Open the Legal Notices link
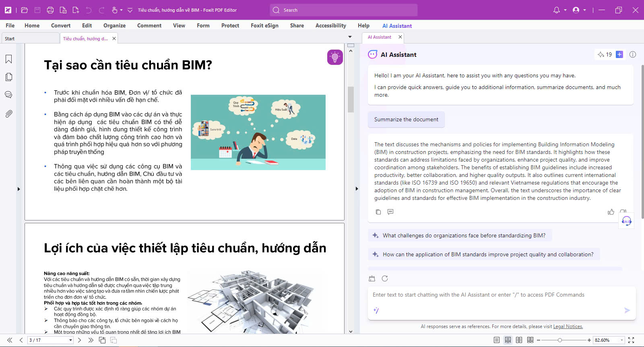The height and width of the screenshot is (347, 644). (568, 326)
